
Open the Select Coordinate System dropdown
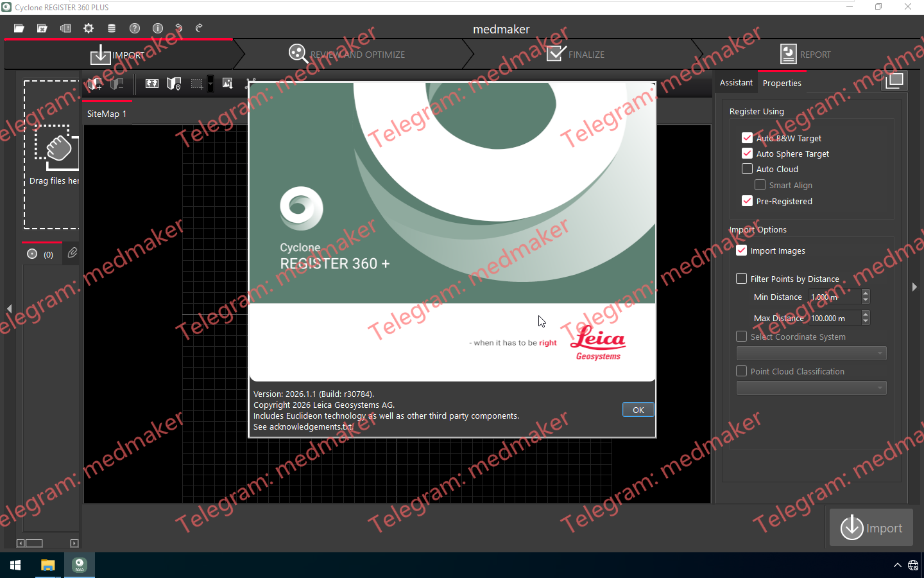pos(812,353)
